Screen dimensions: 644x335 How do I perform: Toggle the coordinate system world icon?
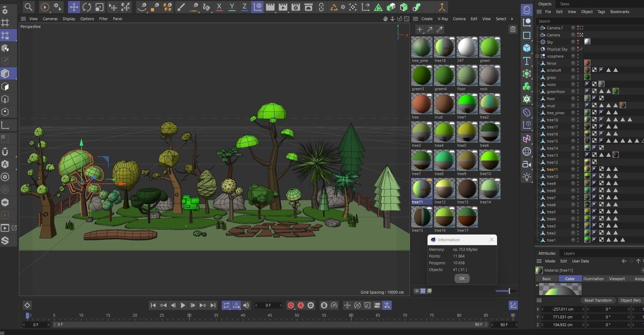click(258, 7)
